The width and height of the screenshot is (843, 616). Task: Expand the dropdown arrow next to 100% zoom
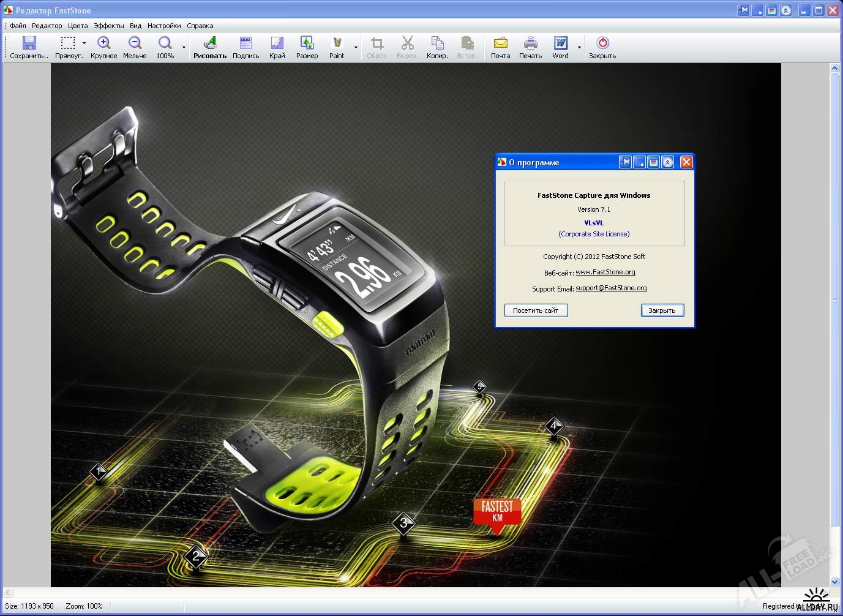pyautogui.click(x=184, y=47)
